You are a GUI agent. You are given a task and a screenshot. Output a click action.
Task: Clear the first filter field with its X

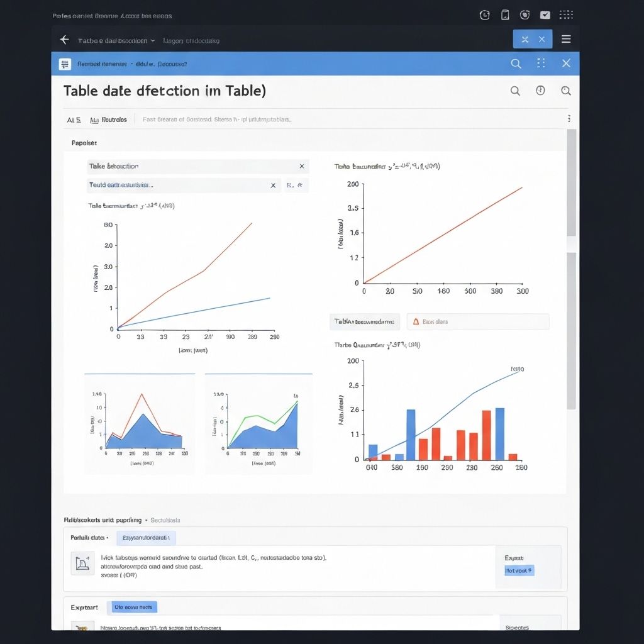tap(302, 166)
